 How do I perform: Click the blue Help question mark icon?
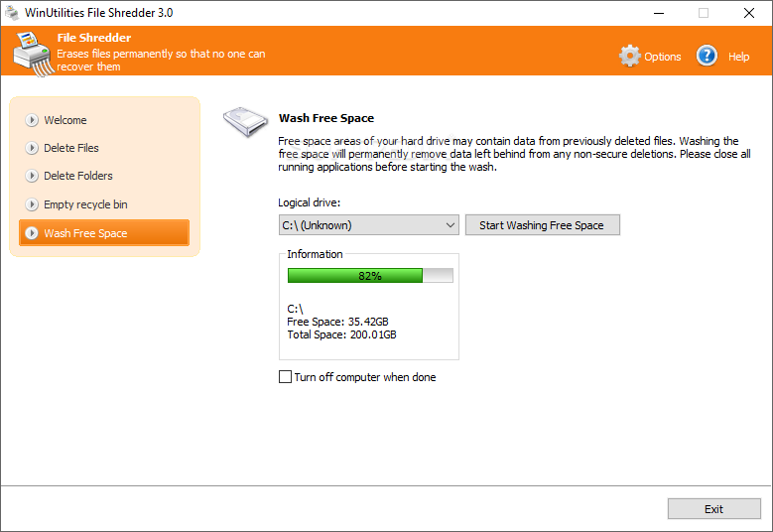[707, 56]
